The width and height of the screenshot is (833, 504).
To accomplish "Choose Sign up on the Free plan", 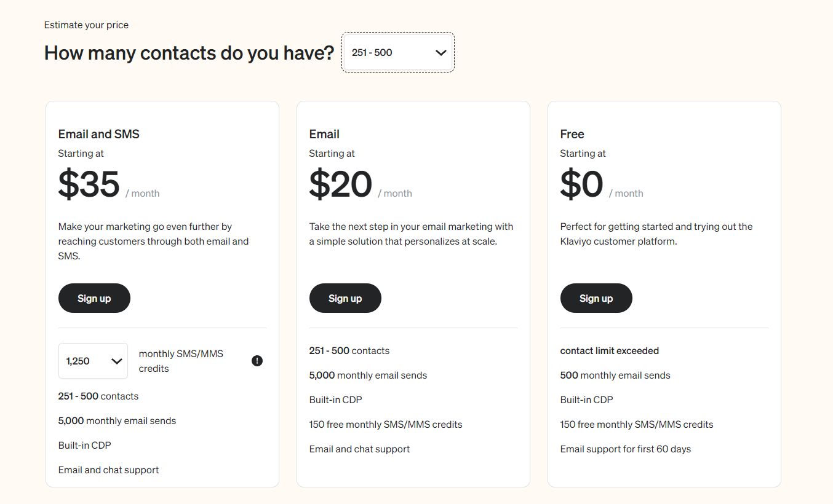I will click(x=596, y=298).
